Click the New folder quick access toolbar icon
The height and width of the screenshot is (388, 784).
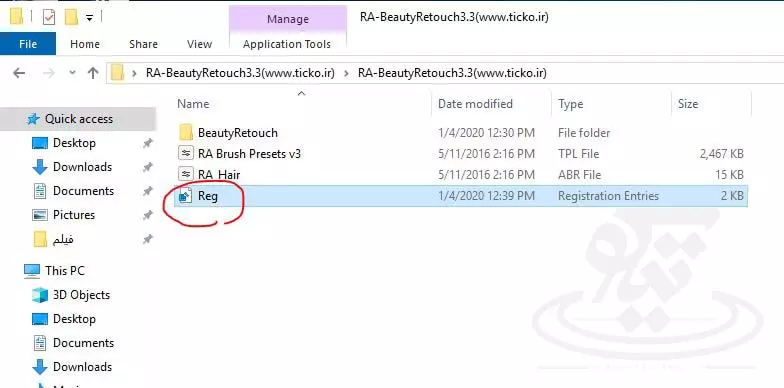coord(72,18)
